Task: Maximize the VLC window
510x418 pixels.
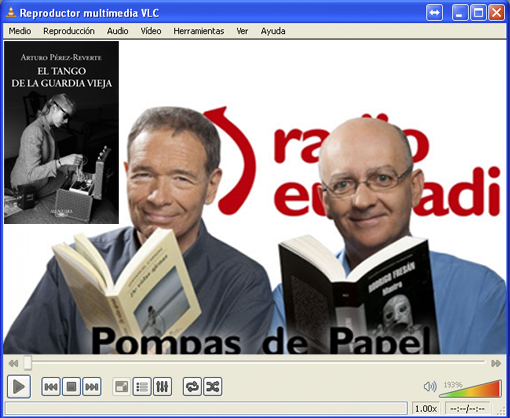Action: (478, 13)
